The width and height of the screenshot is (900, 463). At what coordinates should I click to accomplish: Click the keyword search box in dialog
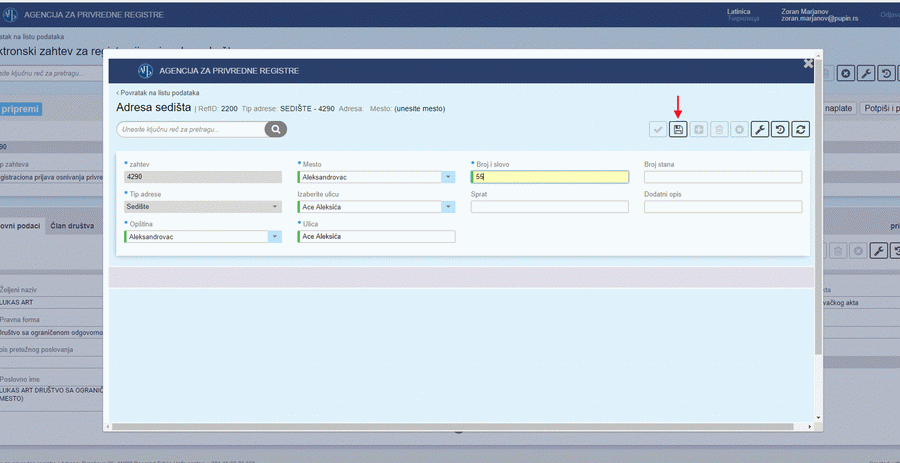(x=191, y=129)
